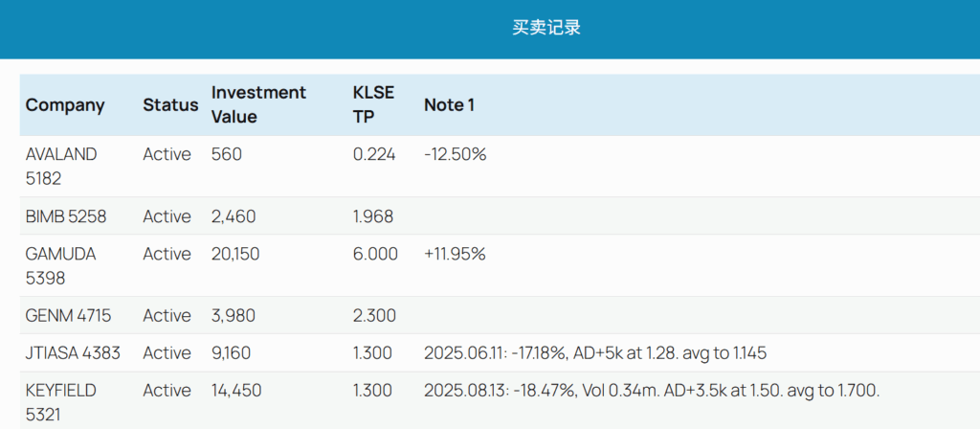Click the 2025.08.13 note in the KEYFIELD row
The image size is (980, 429).
(651, 390)
